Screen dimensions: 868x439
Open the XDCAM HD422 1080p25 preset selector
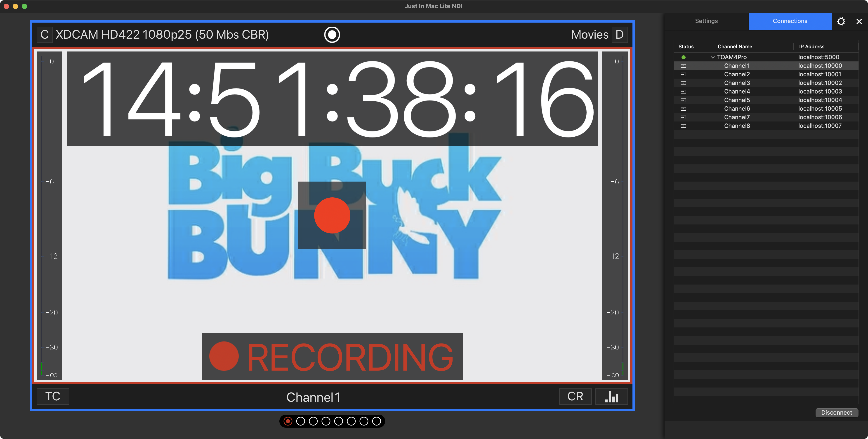[x=162, y=35]
